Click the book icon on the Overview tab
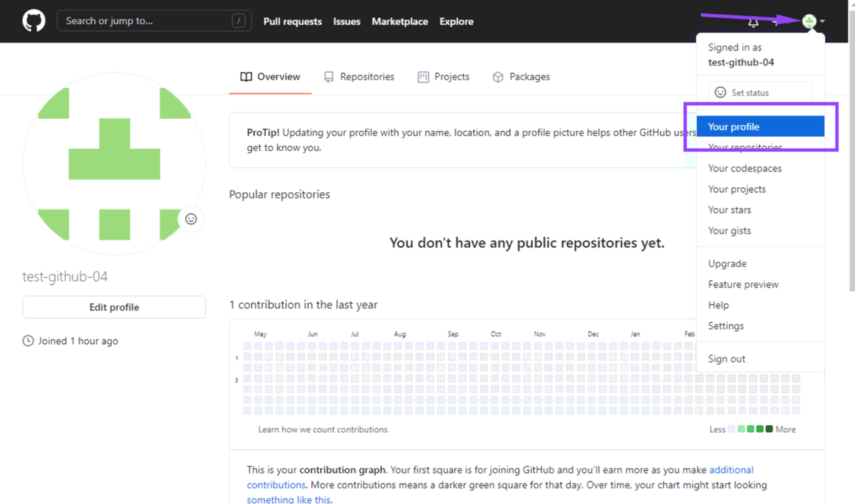This screenshot has width=855, height=504. pyautogui.click(x=246, y=77)
